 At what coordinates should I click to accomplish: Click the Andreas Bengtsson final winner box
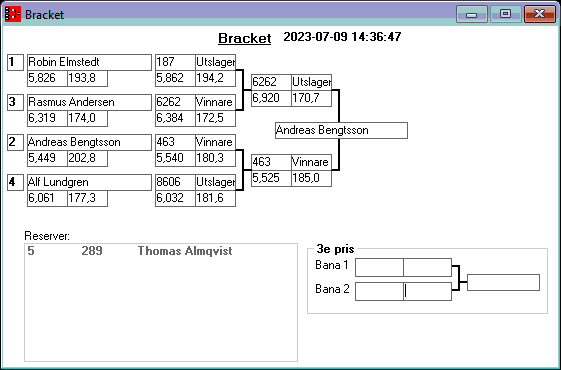tap(341, 130)
